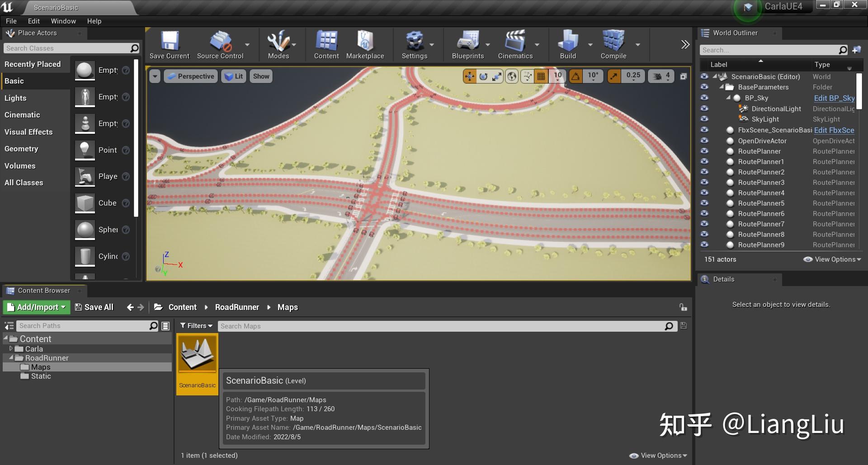Select the Geometry category in Place Actors

[x=35, y=149]
